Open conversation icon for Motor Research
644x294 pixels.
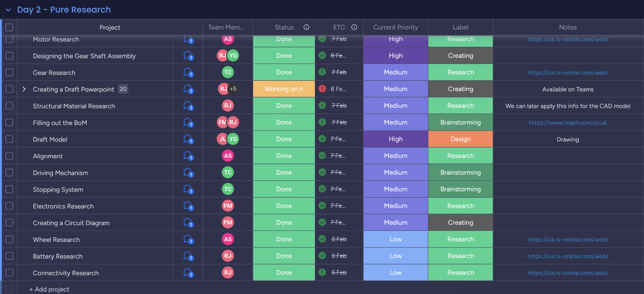coord(188,39)
